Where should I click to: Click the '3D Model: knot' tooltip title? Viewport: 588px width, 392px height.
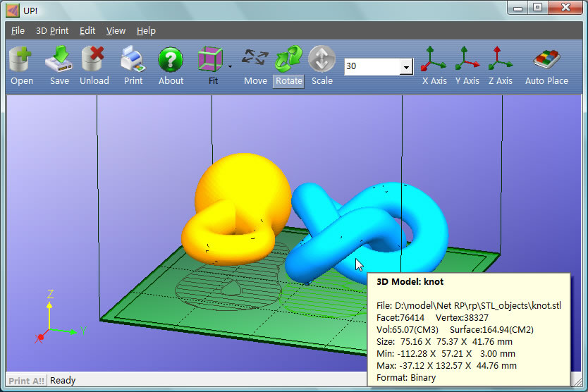point(410,282)
